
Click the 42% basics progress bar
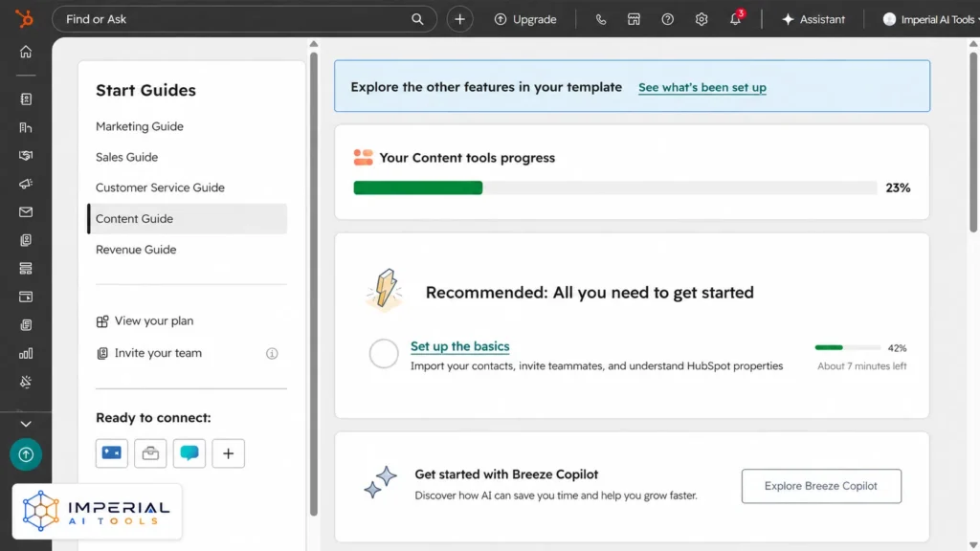pyautogui.click(x=848, y=347)
